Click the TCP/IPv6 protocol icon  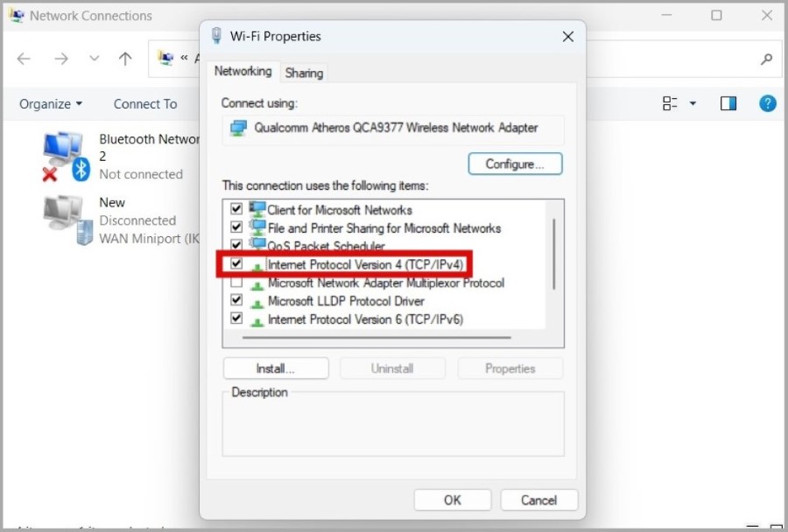click(257, 321)
